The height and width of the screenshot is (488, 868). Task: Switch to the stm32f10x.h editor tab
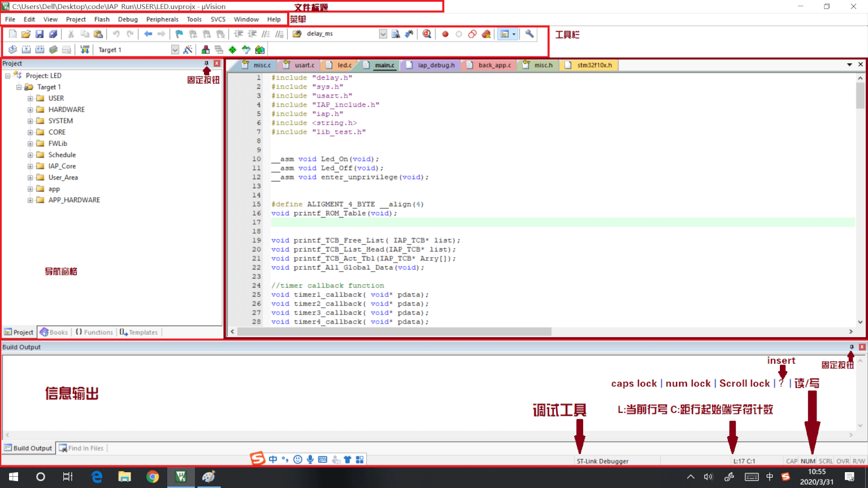point(589,65)
